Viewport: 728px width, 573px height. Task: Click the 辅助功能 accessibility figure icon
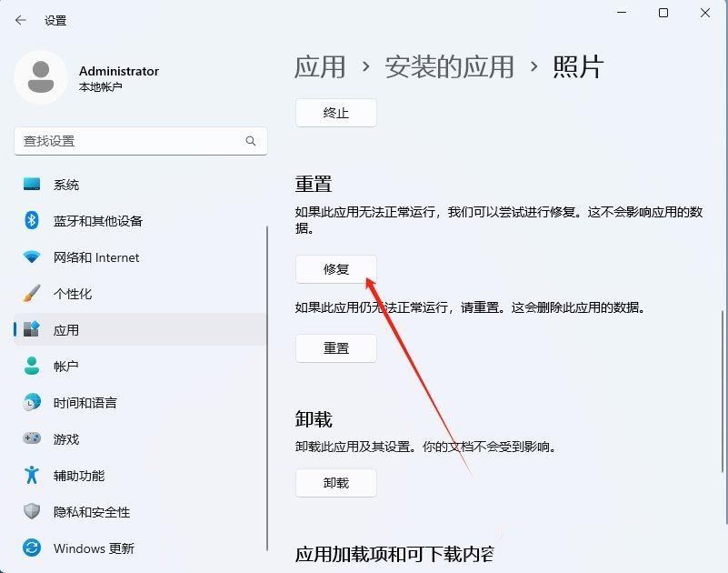(x=32, y=475)
